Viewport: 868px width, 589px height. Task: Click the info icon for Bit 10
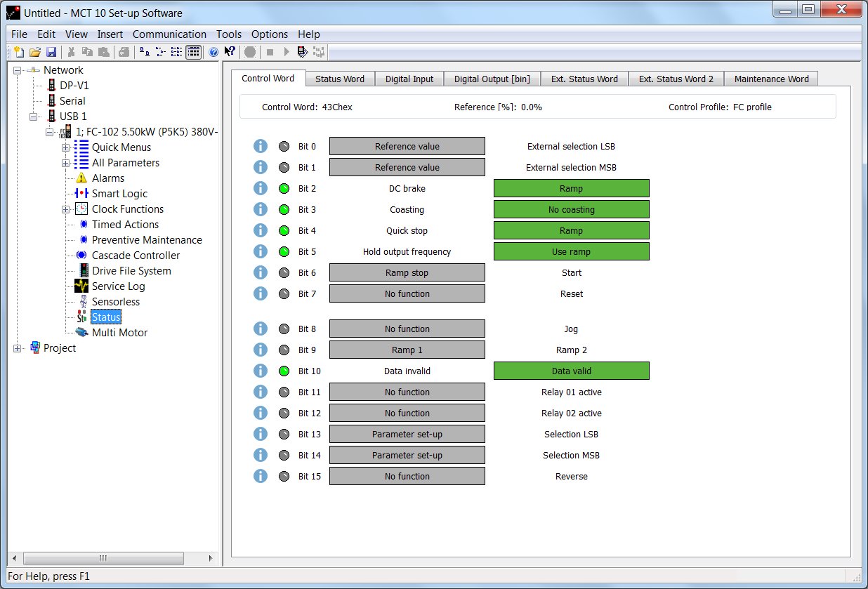[261, 371]
